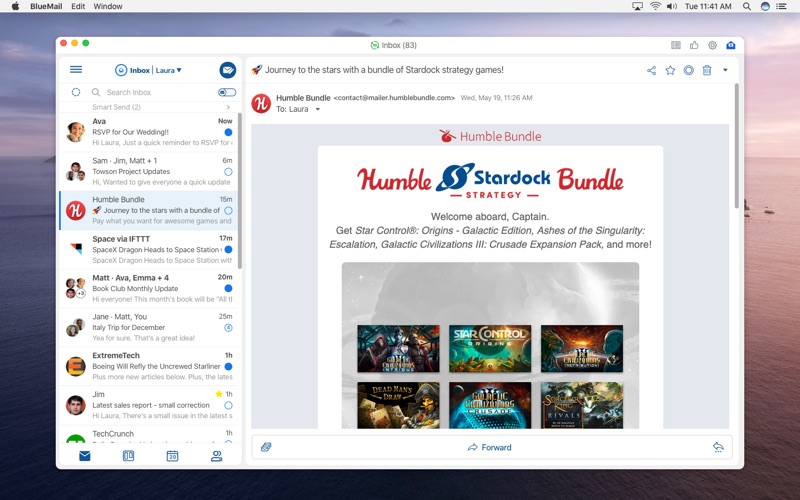Click the Dead Man's Draw game thumbnail
The width and height of the screenshot is (800, 500).
[398, 405]
